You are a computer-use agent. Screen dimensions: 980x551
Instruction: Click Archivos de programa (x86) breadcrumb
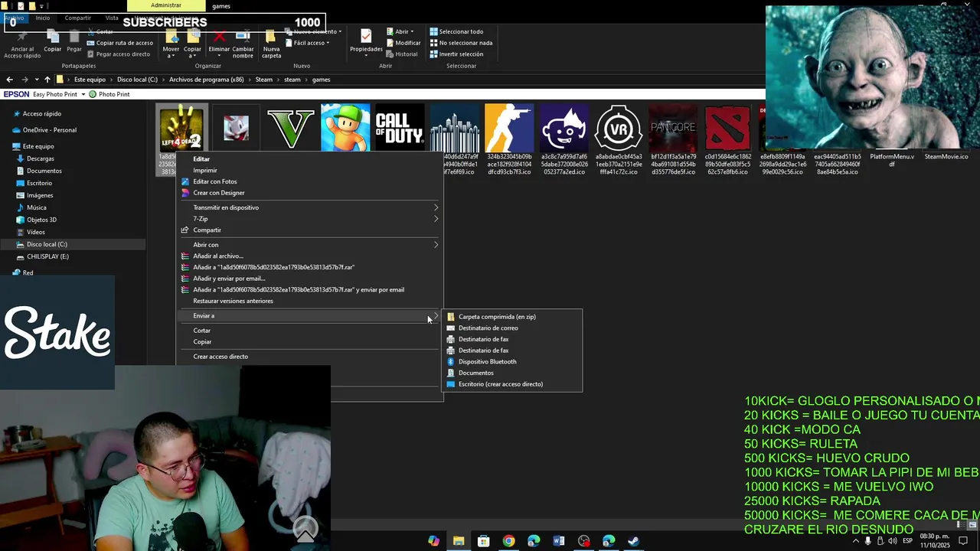[207, 80]
